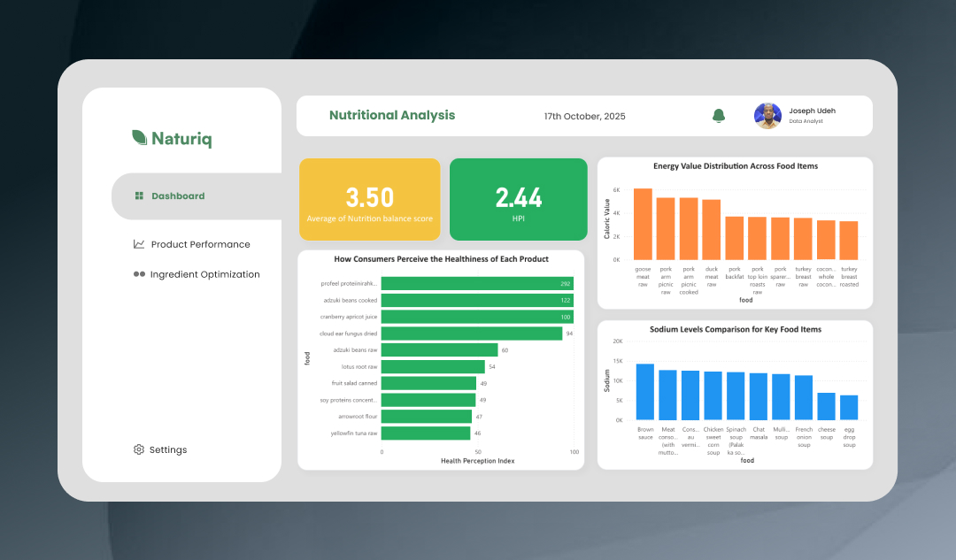Click the Spinach soup blue bar

(x=736, y=396)
